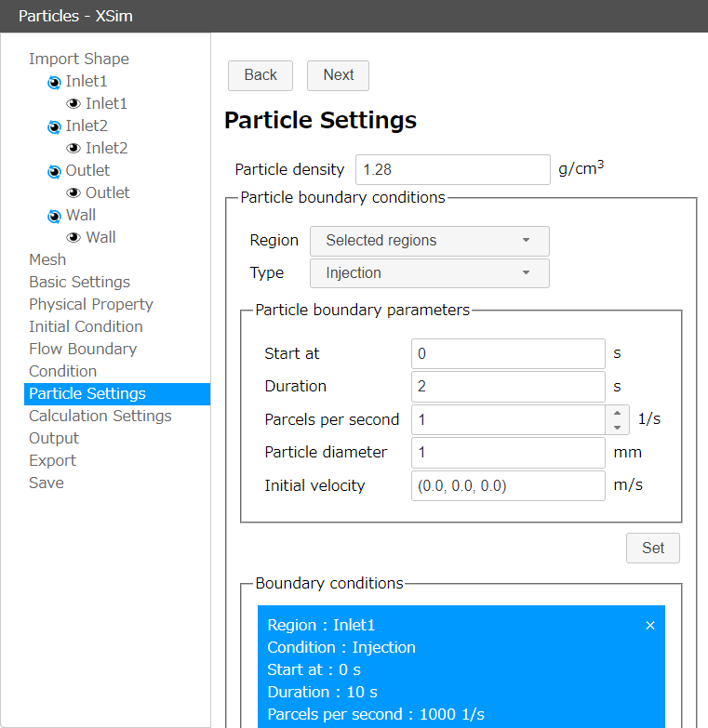Toggle visibility of Inlet1 group (blue eye)

click(54, 82)
